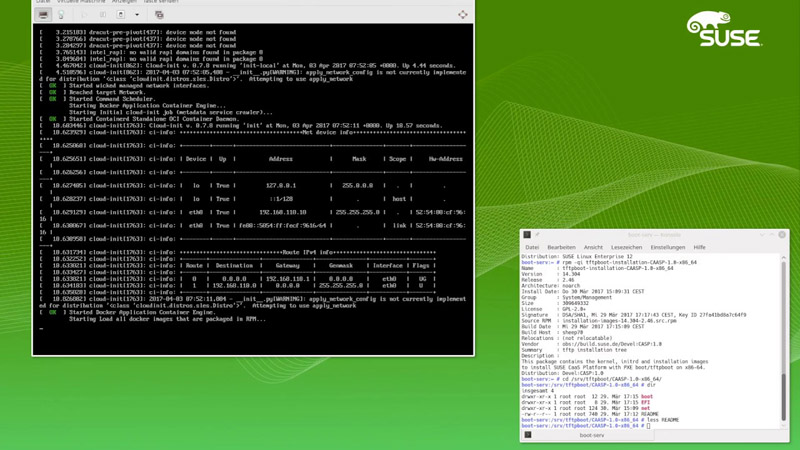Close the Konsole window

click(x=782, y=235)
